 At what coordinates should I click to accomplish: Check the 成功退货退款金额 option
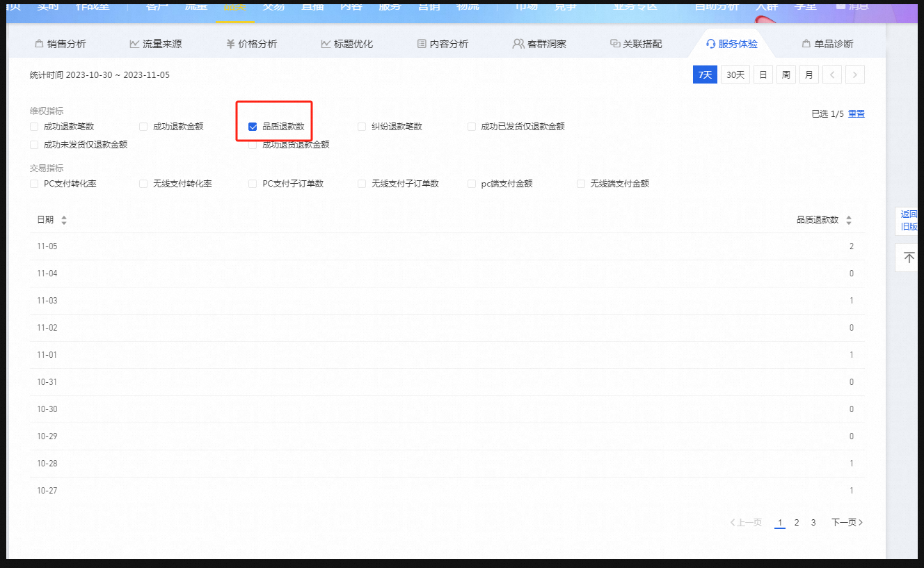(253, 145)
